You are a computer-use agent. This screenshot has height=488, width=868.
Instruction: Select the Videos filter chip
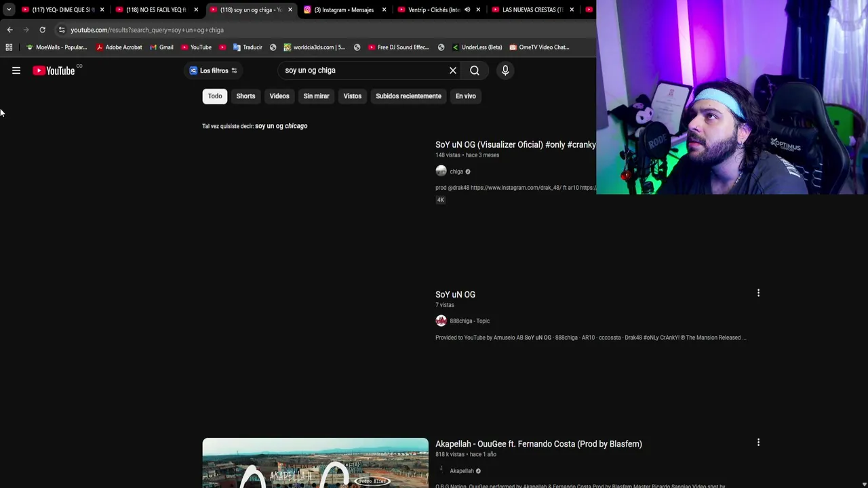pos(279,96)
